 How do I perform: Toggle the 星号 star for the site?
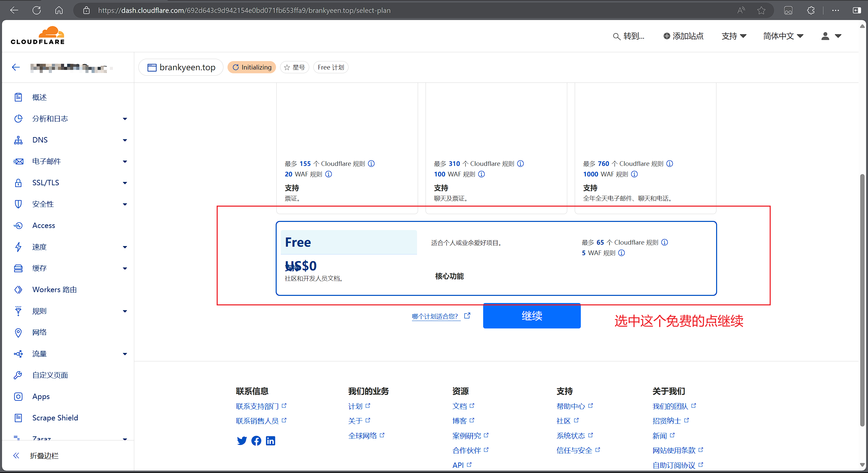[x=294, y=67]
